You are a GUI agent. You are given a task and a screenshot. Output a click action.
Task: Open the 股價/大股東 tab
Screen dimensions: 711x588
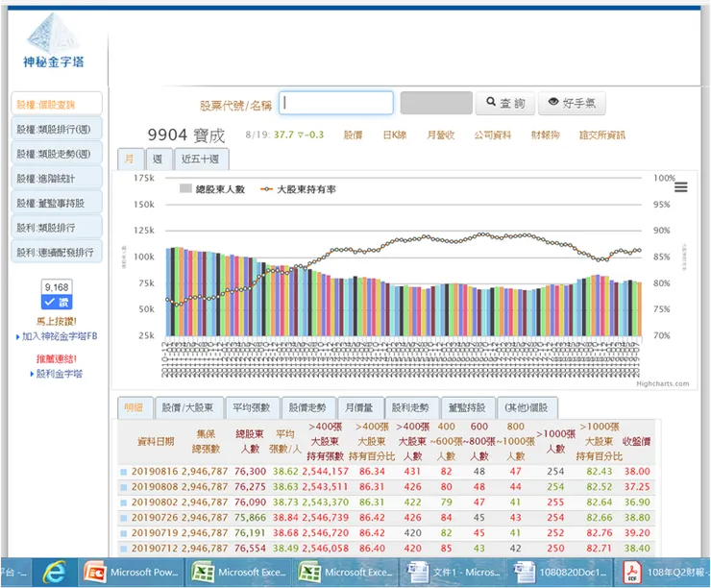[x=189, y=407]
